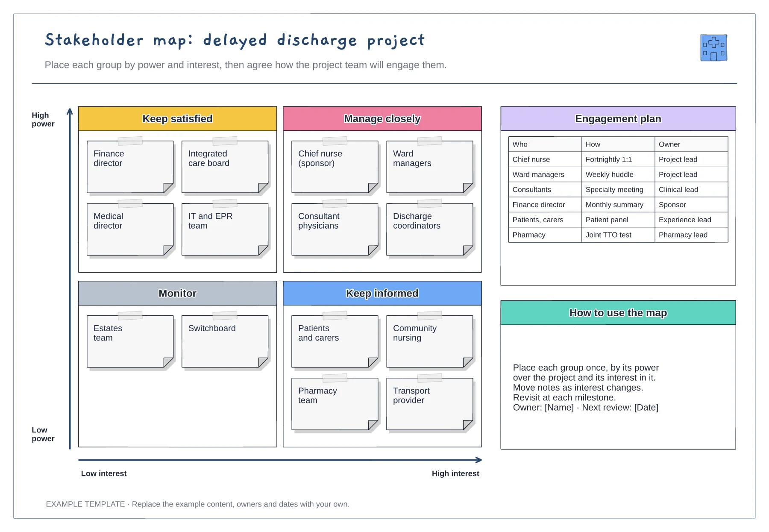Click the Estates team sticky note
The width and height of the screenshot is (769, 532).
pos(130,341)
